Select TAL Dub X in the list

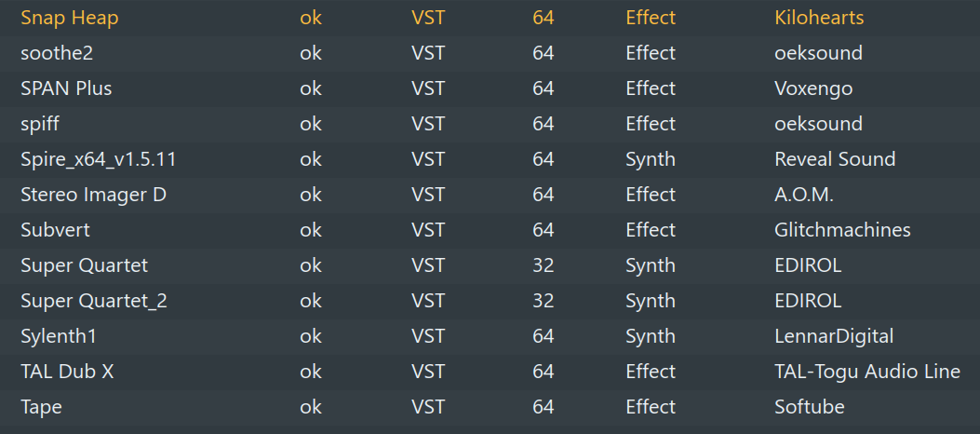pyautogui.click(x=67, y=372)
